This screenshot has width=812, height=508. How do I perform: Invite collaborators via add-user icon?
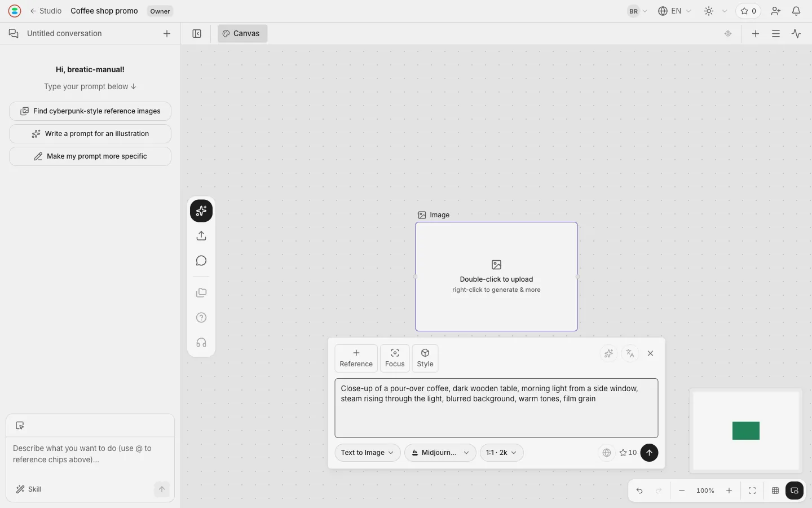[776, 11]
